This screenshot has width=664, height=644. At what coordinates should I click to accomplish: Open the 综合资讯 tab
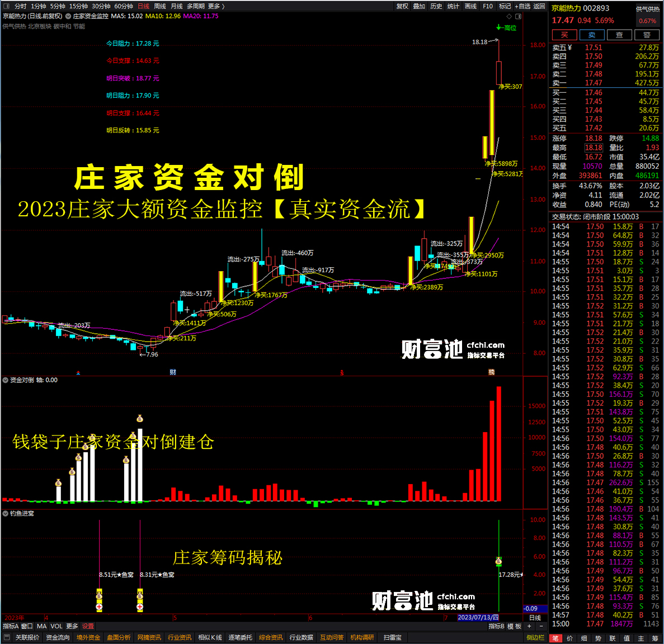271,638
